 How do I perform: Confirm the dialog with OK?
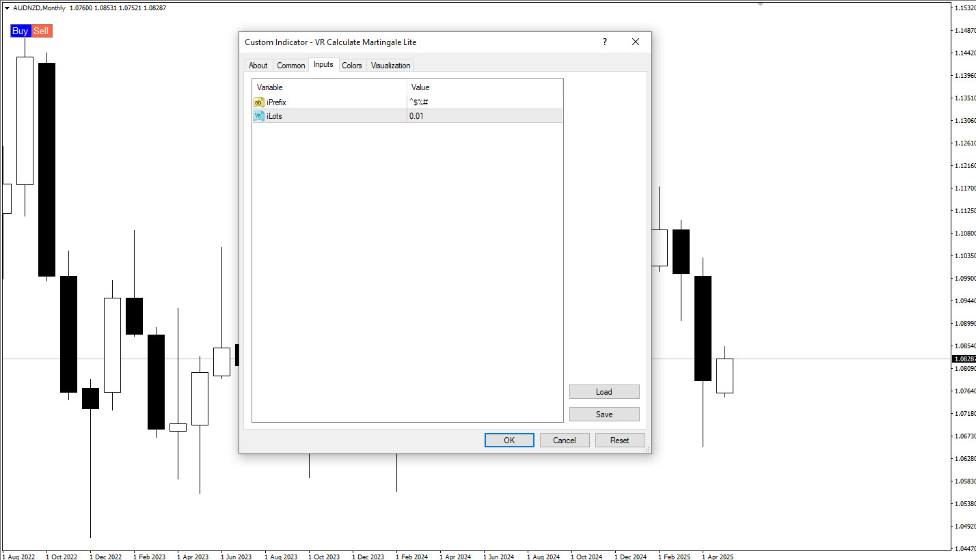[509, 440]
